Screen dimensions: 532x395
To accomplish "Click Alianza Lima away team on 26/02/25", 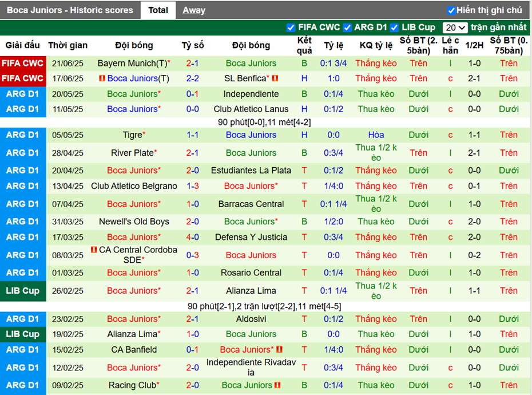I will pos(251,291).
